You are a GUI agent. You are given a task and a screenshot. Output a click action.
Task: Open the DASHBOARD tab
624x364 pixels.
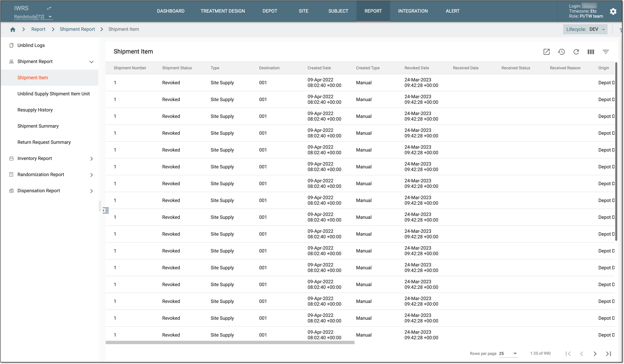click(x=171, y=11)
